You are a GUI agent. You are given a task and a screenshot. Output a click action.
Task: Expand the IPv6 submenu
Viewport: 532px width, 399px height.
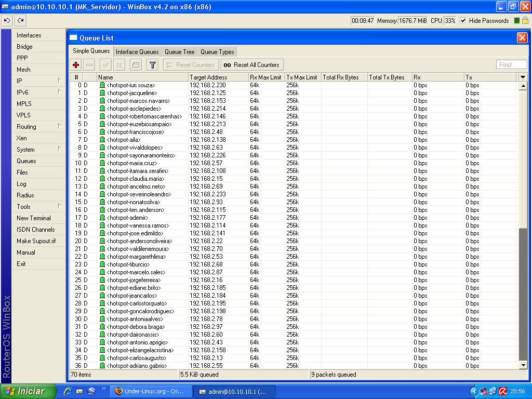[x=59, y=91]
